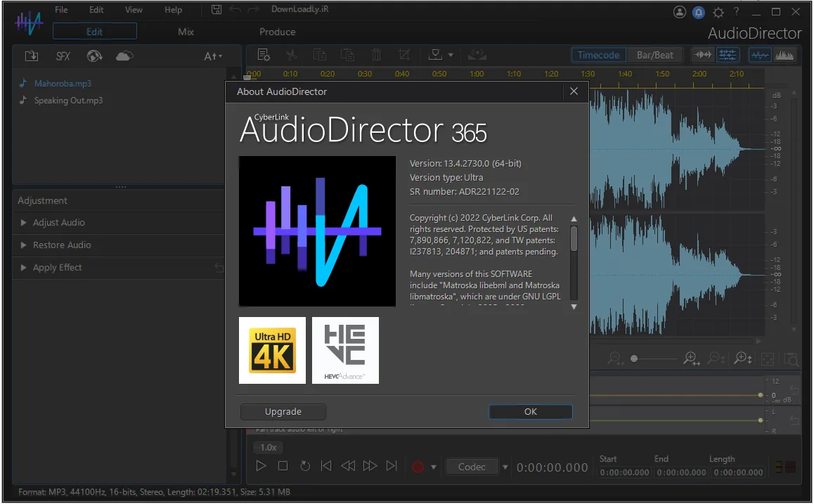
Task: Click OK in About dialog
Action: pos(531,412)
